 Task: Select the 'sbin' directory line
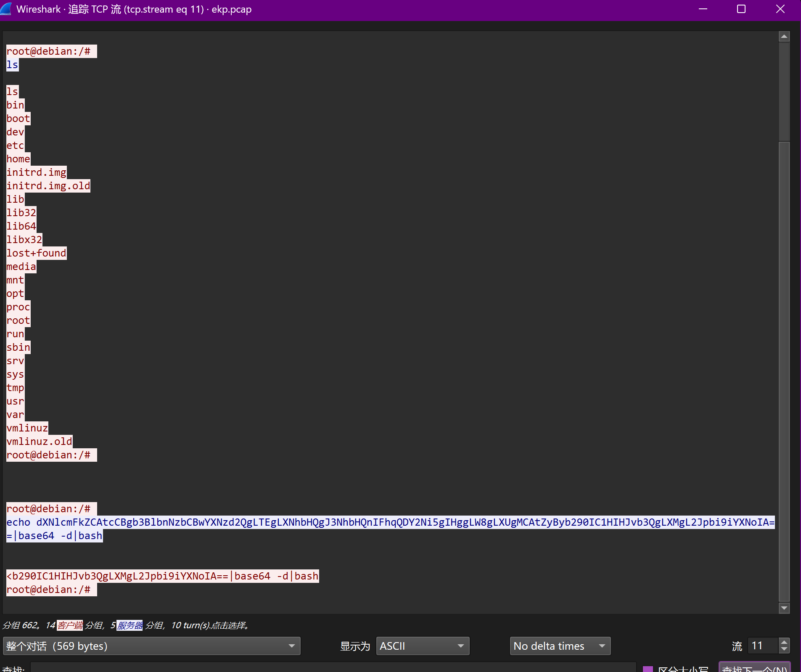coord(19,347)
